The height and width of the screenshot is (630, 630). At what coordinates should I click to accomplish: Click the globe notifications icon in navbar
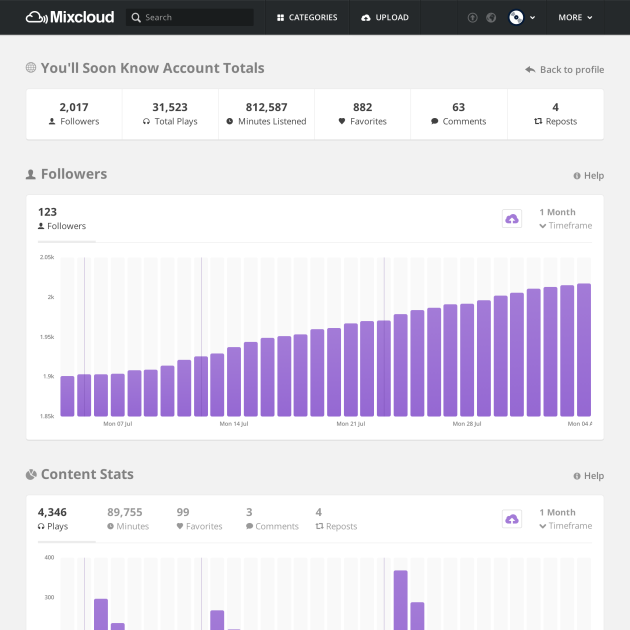[491, 18]
